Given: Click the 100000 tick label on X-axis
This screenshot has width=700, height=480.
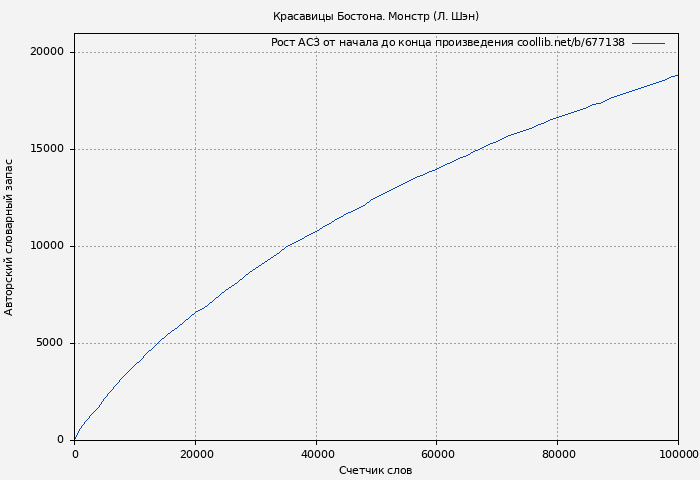Looking at the screenshot, I should coord(678,454).
